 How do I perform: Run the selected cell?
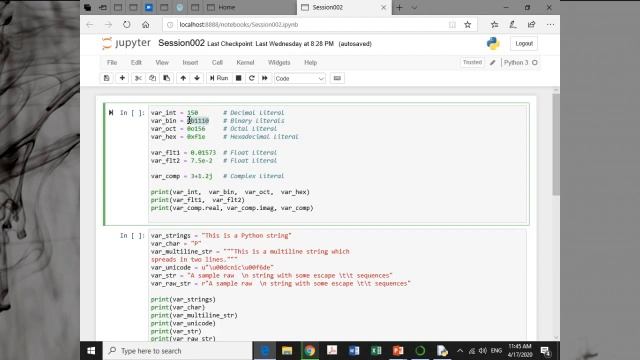pos(219,78)
